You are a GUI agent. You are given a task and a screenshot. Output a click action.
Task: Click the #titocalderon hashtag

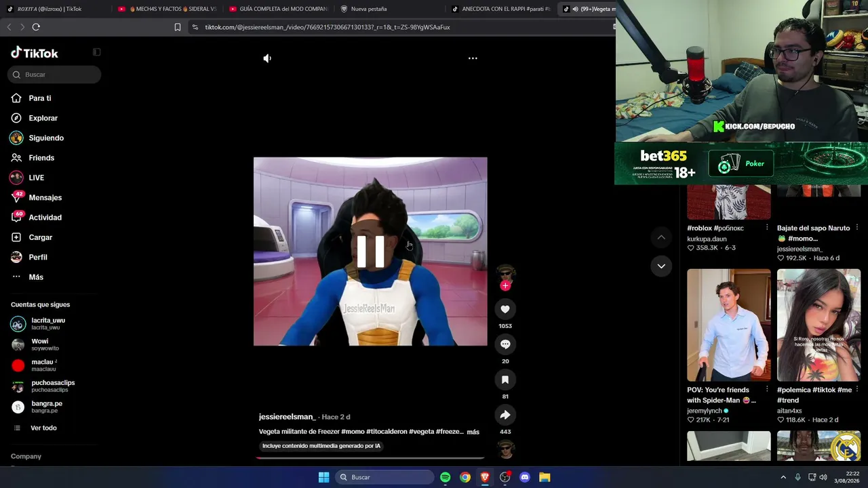tap(385, 432)
